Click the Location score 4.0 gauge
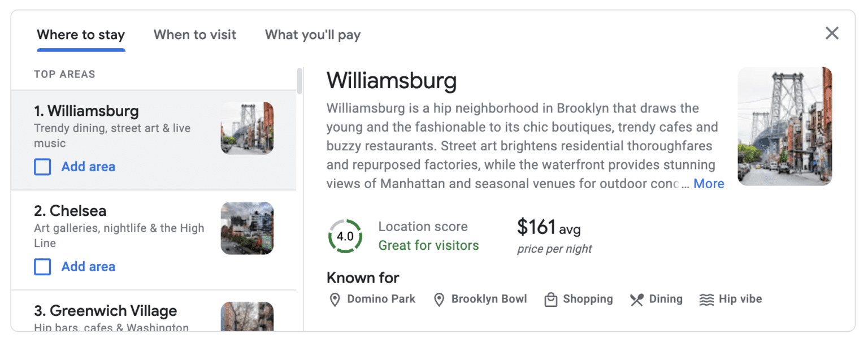Image resolution: width=868 pixels, height=347 pixels. [345, 236]
